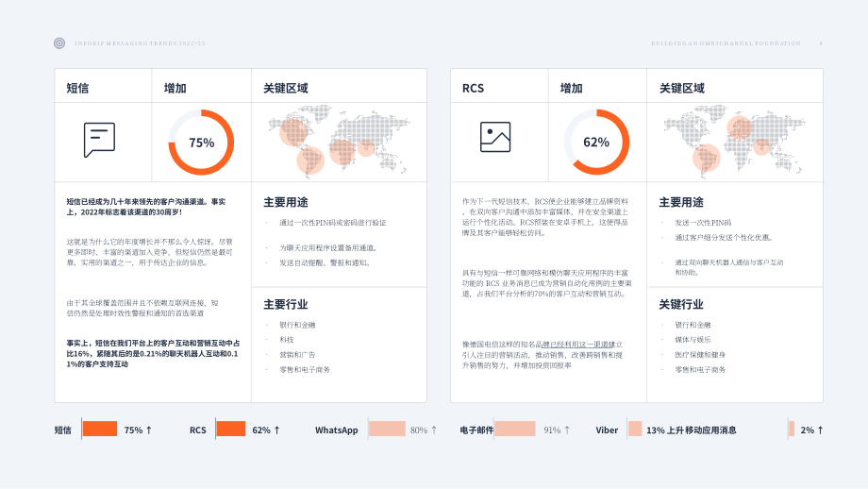Select the 75% donut chart
This screenshot has height=489, width=868.
[x=201, y=143]
